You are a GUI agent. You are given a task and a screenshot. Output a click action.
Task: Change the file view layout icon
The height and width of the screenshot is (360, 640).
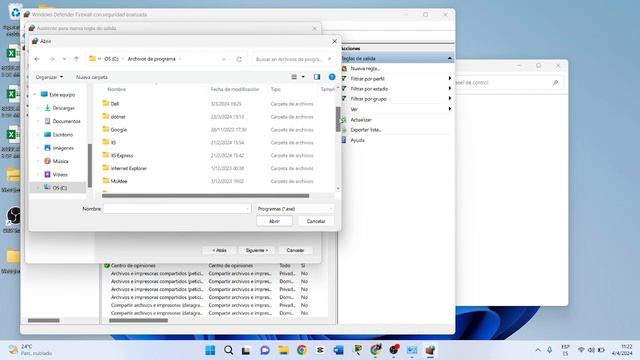[x=294, y=77]
